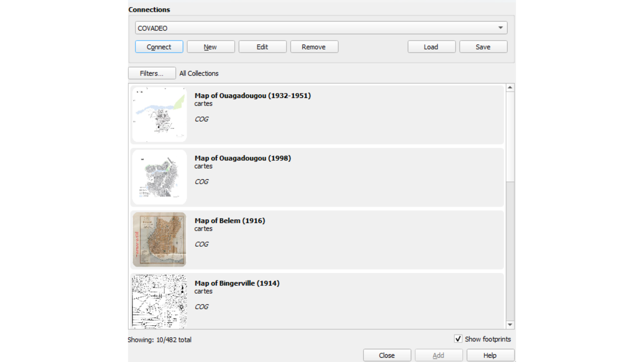Viewport: 644px width, 362px height.
Task: Click title Map of Bingerville (1914)
Action: pyautogui.click(x=237, y=283)
